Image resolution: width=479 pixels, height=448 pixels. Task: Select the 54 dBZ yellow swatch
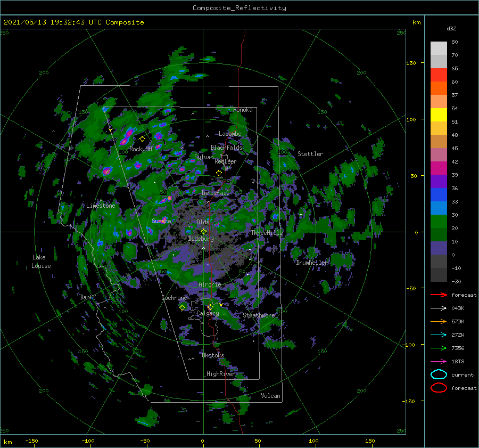(x=439, y=115)
